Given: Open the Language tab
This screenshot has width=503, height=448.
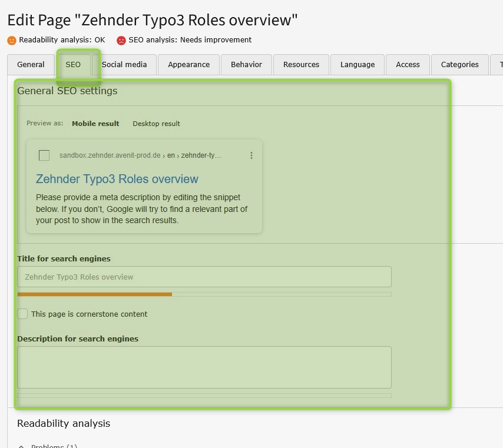Looking at the screenshot, I should 358,65.
